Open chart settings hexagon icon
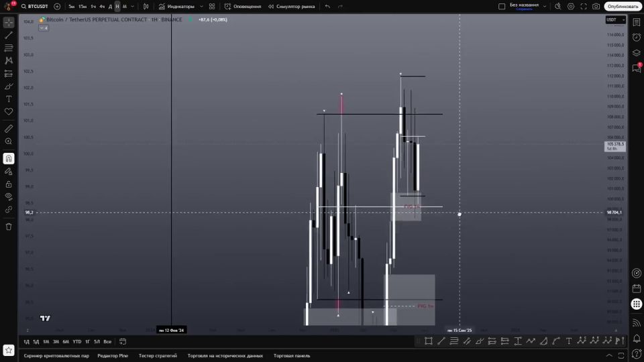This screenshot has width=644, height=362. pyautogui.click(x=571, y=7)
